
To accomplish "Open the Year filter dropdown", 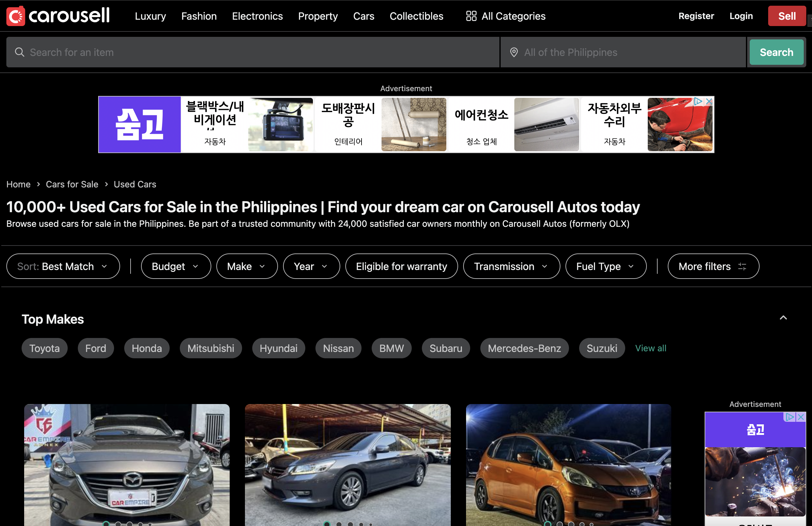I will click(311, 266).
